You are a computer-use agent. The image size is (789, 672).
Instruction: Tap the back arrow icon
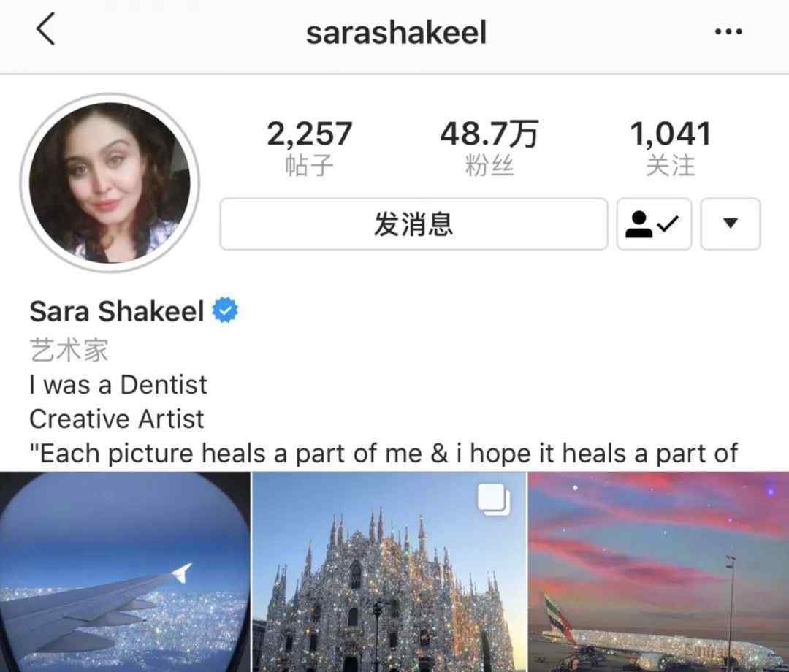(45, 29)
